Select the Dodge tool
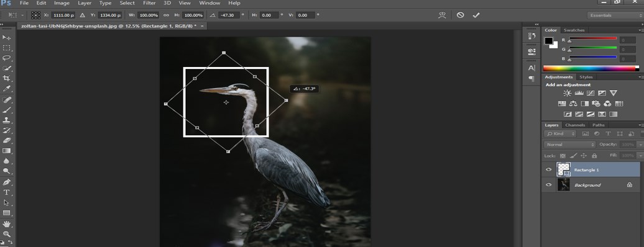 pyautogui.click(x=7, y=171)
